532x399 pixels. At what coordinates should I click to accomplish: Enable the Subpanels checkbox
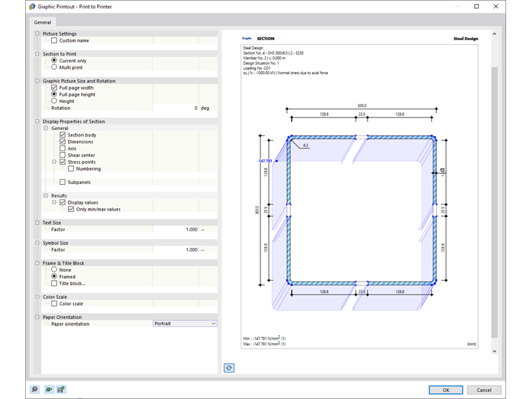pyautogui.click(x=62, y=182)
